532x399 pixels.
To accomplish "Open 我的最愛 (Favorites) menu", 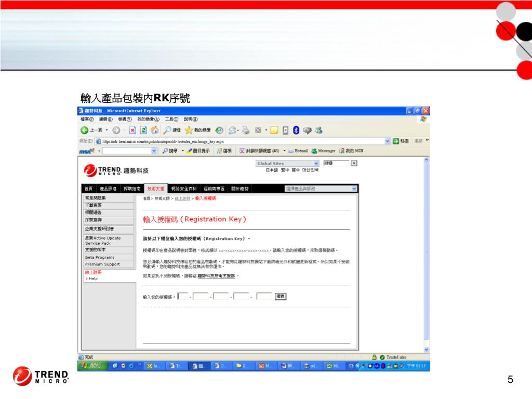I will pos(148,119).
